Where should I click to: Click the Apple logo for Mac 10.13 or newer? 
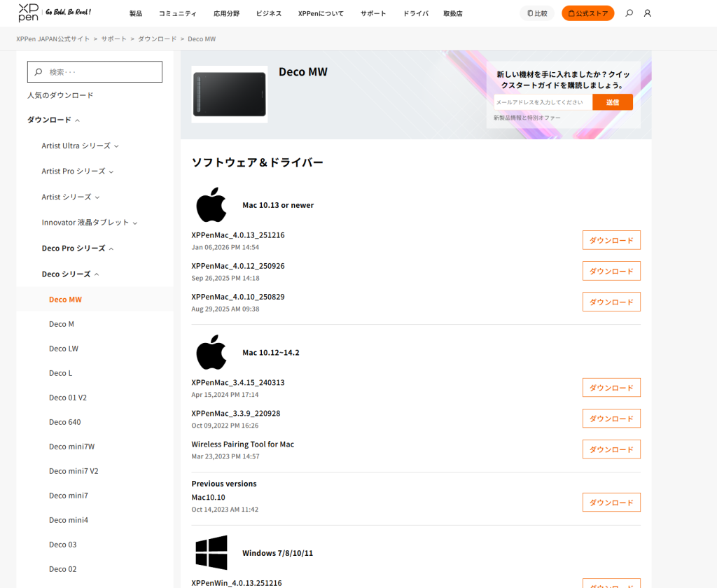211,204
